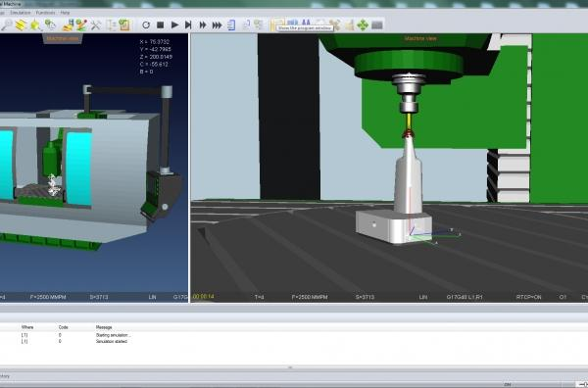Click S=3713 in right viewport status
588x388 pixels.
(x=365, y=297)
